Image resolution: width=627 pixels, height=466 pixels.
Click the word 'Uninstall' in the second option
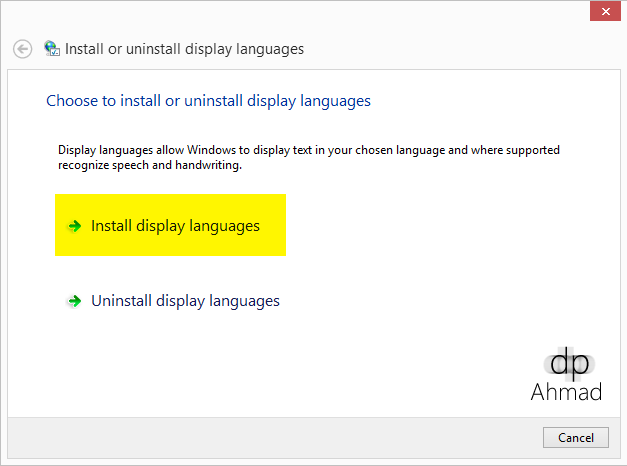[x=123, y=301]
